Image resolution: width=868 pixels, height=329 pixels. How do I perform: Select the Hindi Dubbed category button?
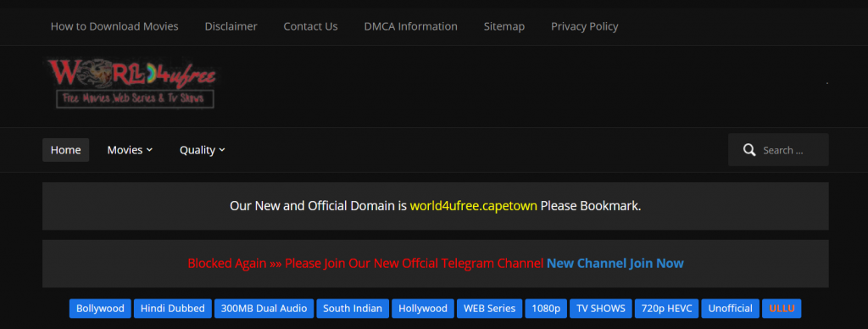coord(173,309)
